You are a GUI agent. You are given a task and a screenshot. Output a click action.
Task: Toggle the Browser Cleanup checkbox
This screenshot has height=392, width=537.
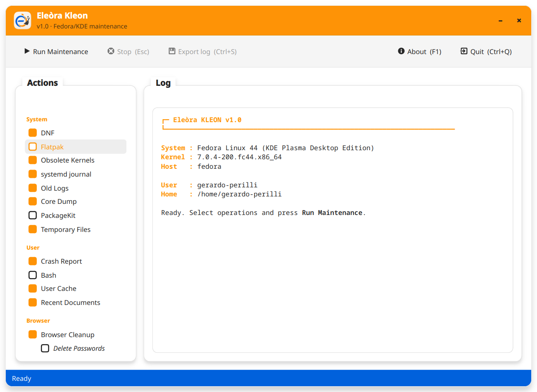(33, 334)
